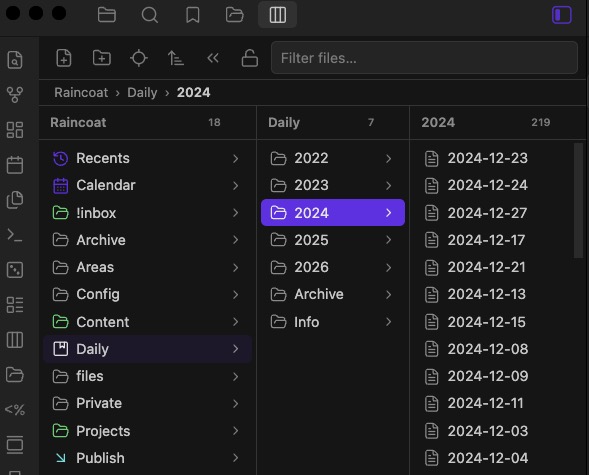Collapse the columns with the double left chevron

[213, 58]
